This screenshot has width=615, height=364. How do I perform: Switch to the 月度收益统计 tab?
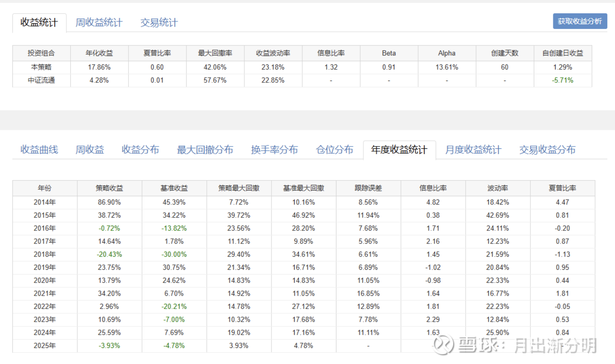[473, 150]
